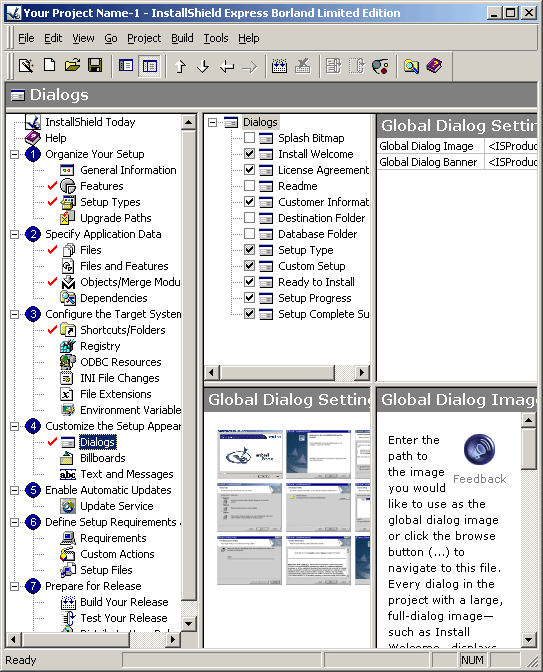Enable the Database Folder dialog checkbox
Viewport: 543px width, 672px height.
249,234
